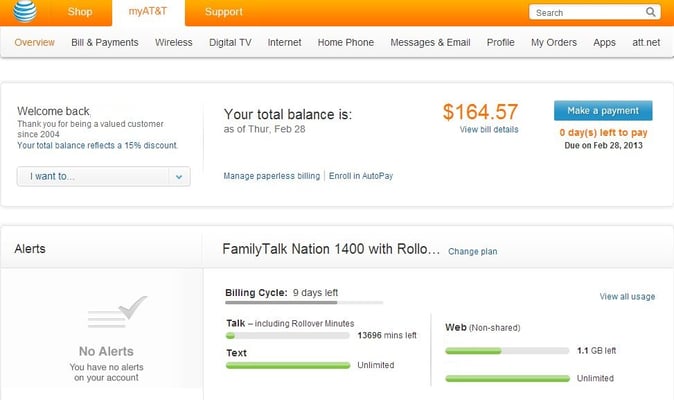
Task: Open the I want to... dropdown arrow
Action: click(179, 177)
